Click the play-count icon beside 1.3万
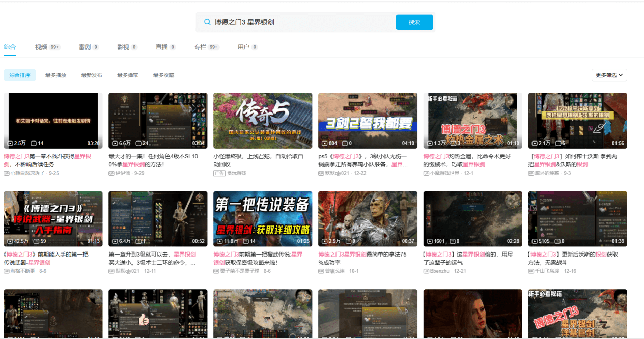The image size is (644, 339). [x=430, y=143]
